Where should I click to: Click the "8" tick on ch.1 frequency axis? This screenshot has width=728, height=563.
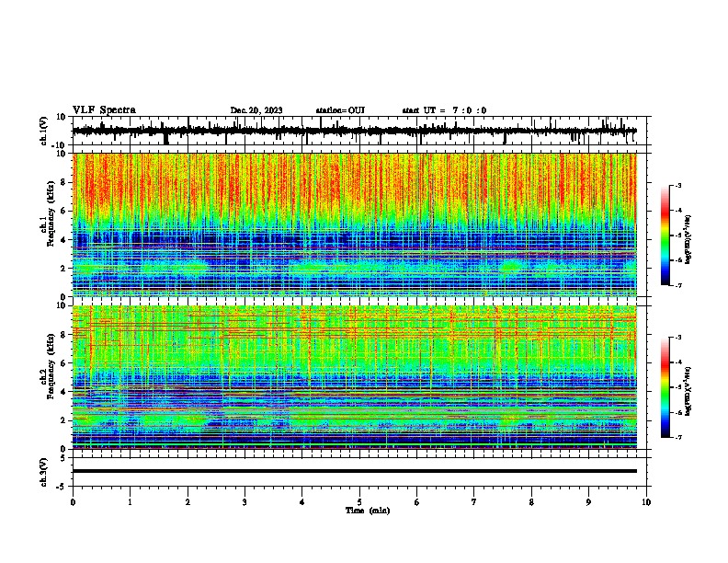tap(63, 182)
